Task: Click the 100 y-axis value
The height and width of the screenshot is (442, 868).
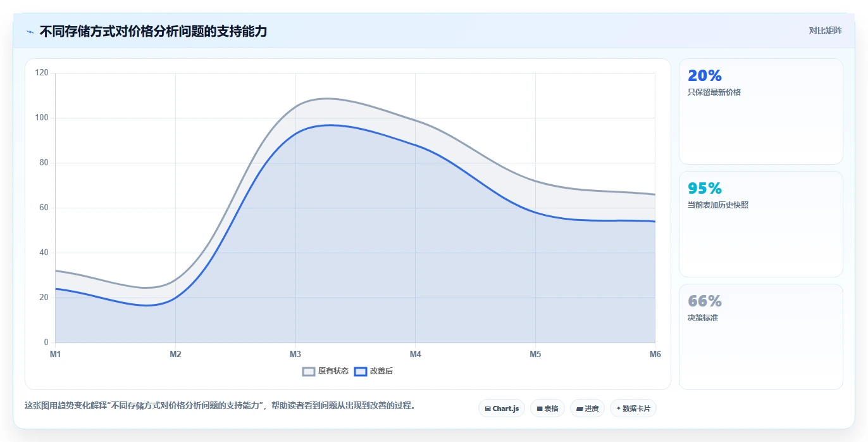Action: 42,118
